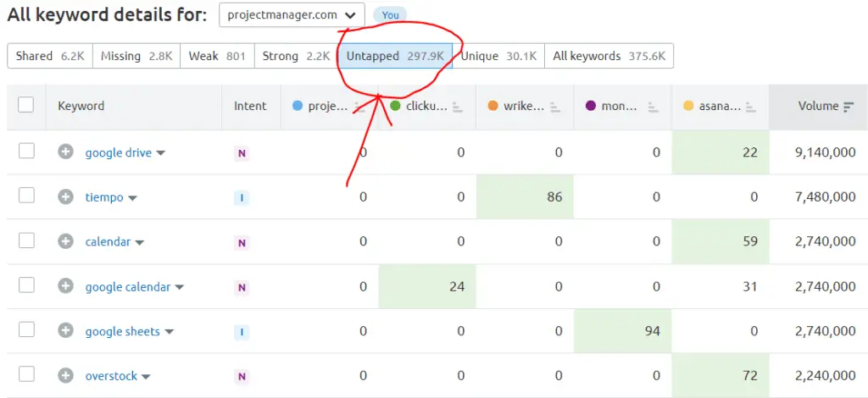868x398 pixels.
Task: Open the google calendar keyword link
Action: point(128,287)
